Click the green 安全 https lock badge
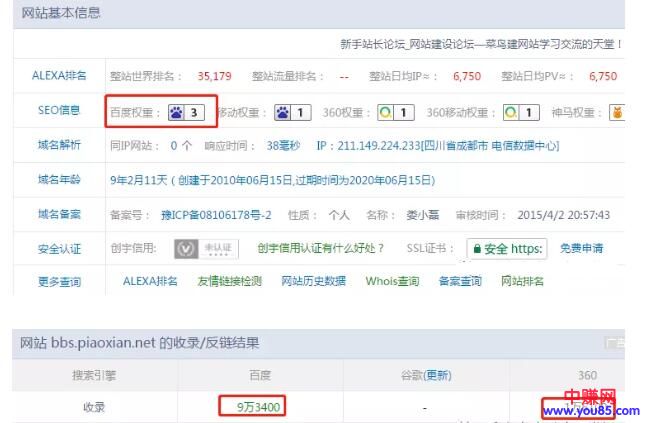Image resolution: width=646 pixels, height=423 pixels. [507, 248]
